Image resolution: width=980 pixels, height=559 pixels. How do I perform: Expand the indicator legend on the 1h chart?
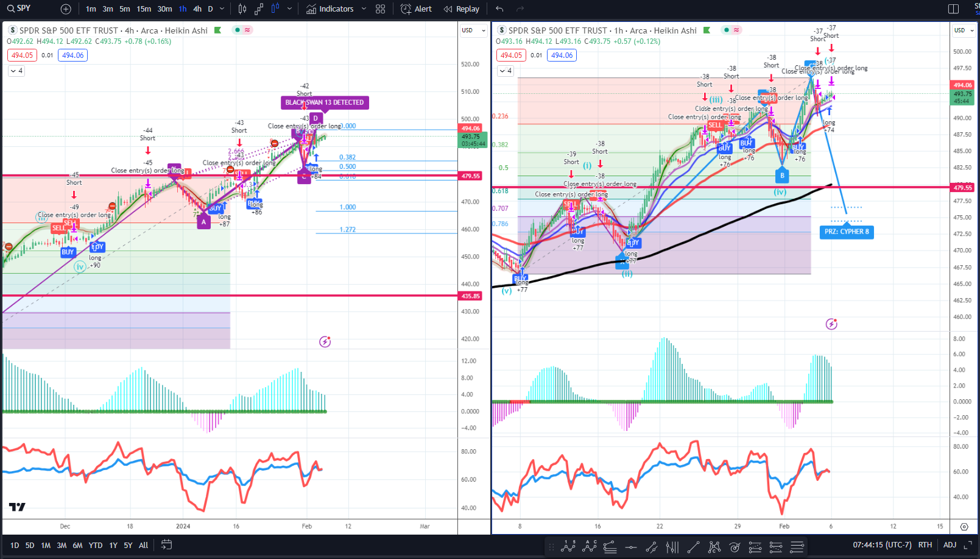coord(506,71)
